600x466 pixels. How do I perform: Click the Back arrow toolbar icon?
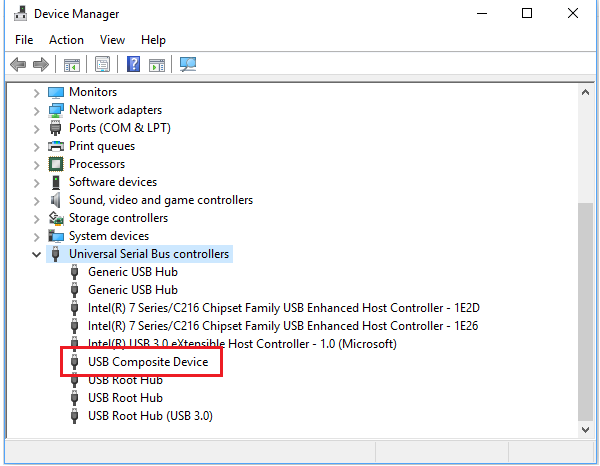tap(17, 65)
